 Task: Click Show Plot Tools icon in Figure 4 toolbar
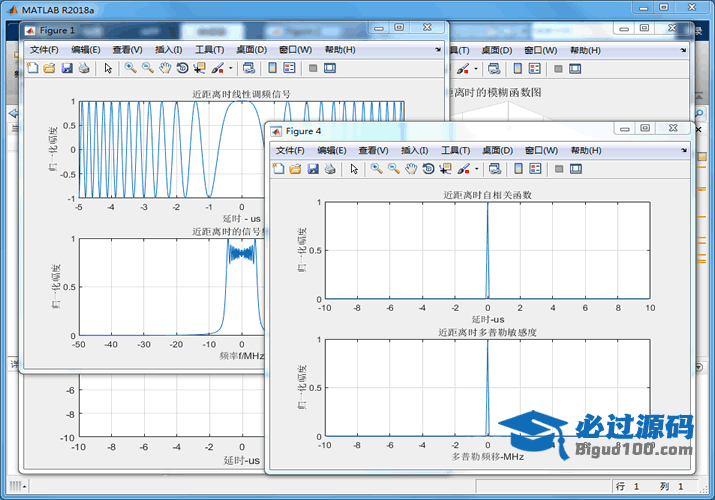point(576,169)
